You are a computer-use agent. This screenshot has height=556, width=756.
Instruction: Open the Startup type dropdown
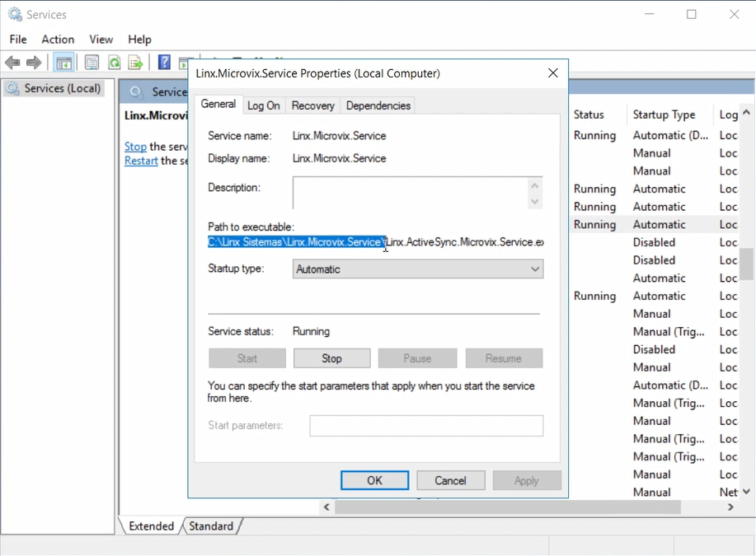(x=417, y=269)
